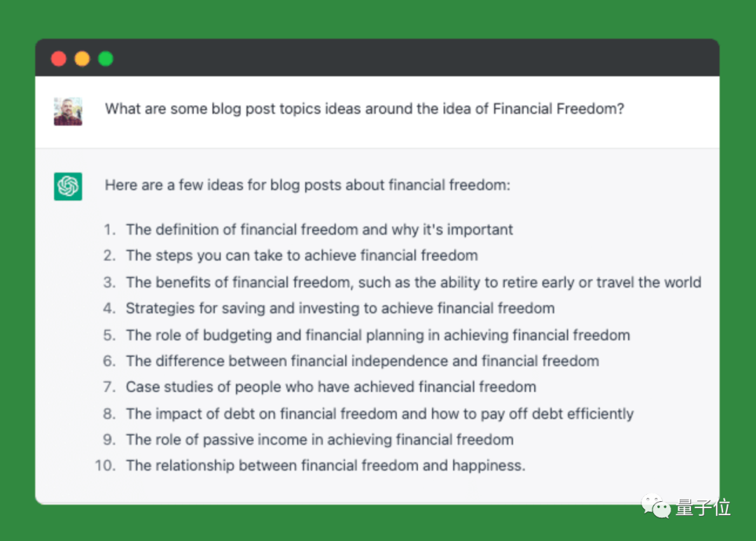Click the ChatGPT logo icon
Image resolution: width=756 pixels, height=541 pixels.
coord(68,186)
